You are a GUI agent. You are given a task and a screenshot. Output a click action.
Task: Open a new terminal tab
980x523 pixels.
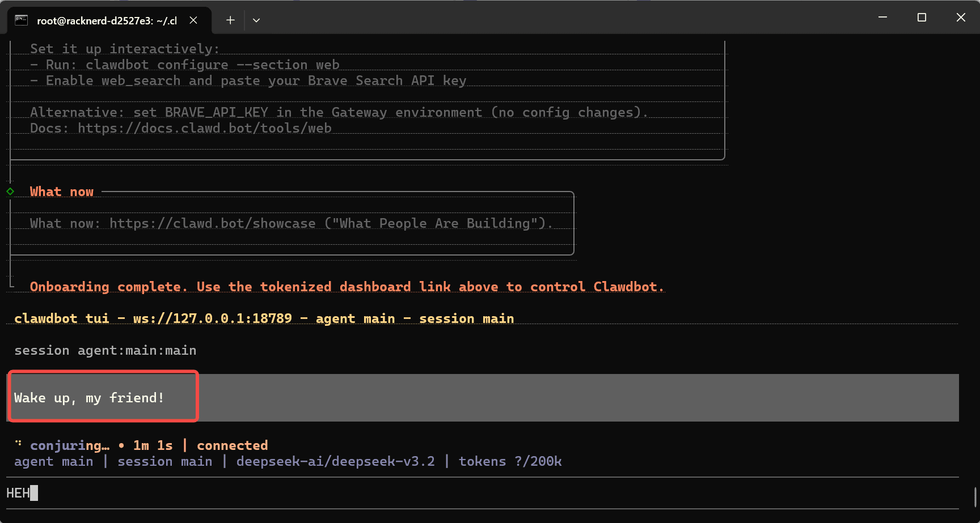[230, 20]
